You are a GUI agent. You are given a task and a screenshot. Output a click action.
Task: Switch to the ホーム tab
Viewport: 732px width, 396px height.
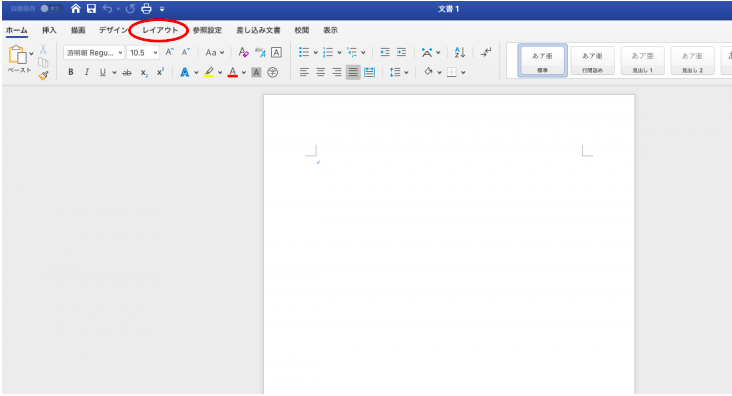coord(17,30)
